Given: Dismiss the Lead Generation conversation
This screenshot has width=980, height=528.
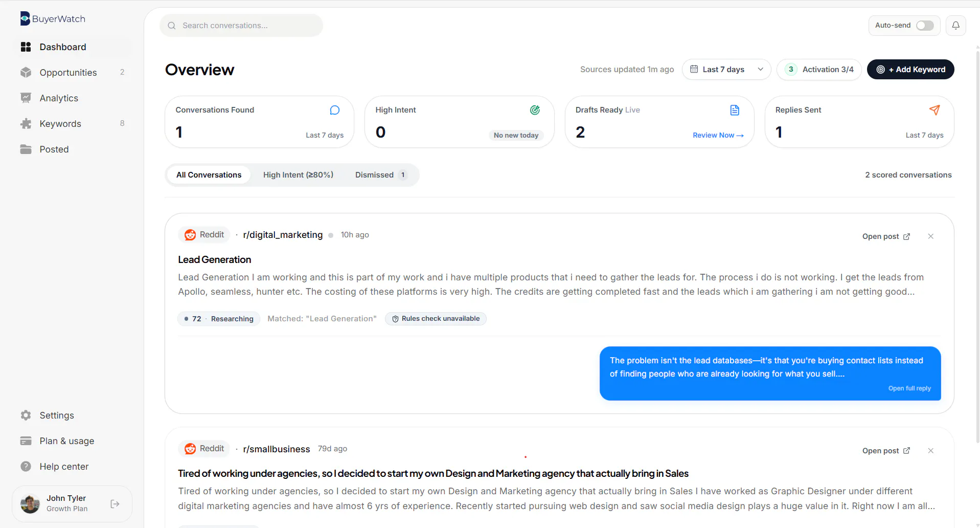Looking at the screenshot, I should 931,236.
